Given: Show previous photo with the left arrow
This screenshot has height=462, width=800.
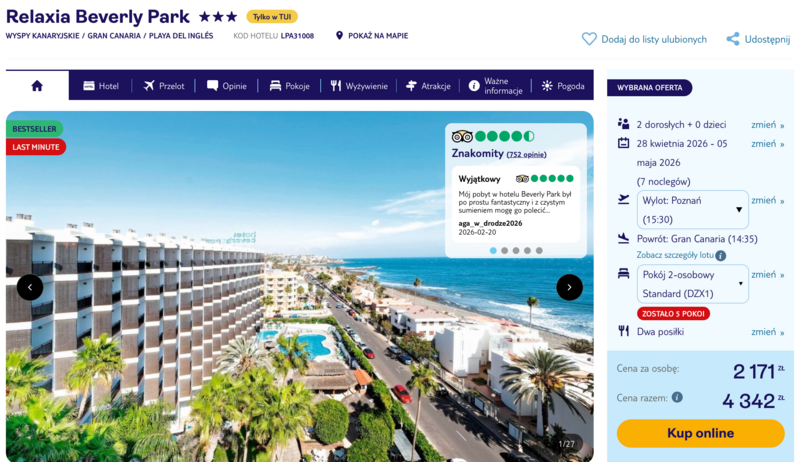Looking at the screenshot, I should [x=30, y=288].
